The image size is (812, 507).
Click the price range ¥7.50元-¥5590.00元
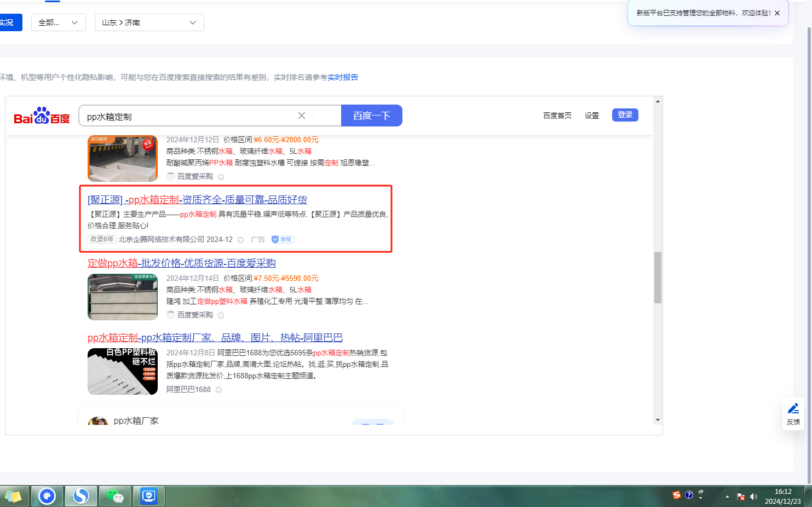[286, 278]
